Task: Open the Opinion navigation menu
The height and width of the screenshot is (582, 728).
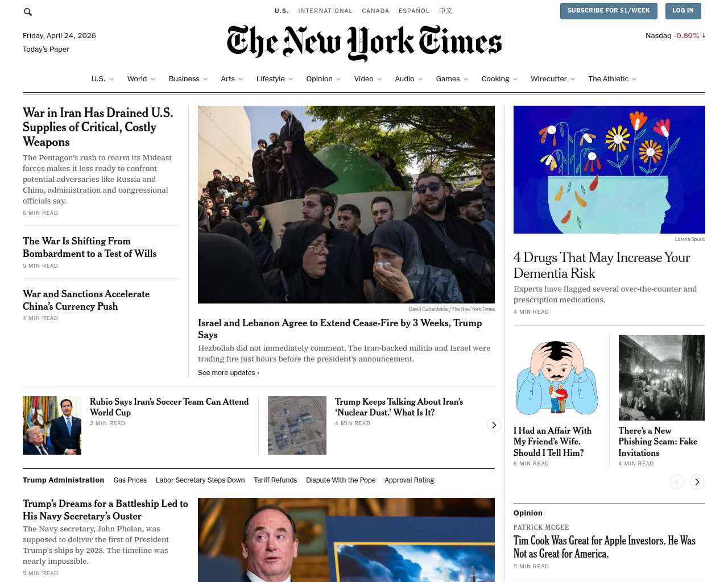Action: (319, 79)
